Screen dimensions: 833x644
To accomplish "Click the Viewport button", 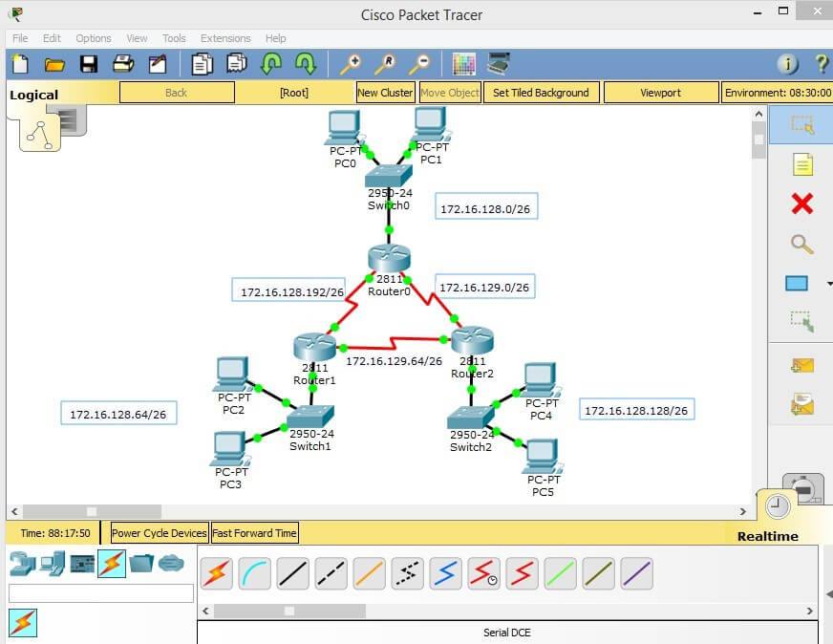I will coord(660,93).
